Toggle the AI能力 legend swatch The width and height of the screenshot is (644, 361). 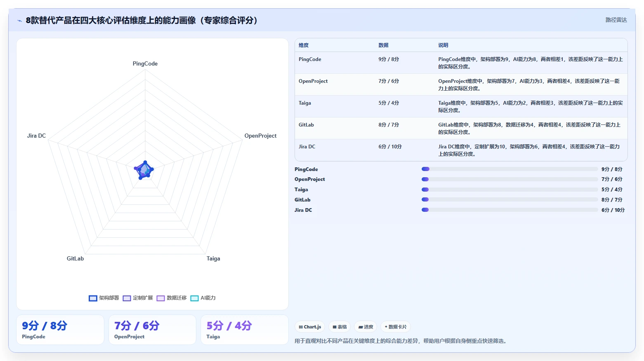pos(194,298)
